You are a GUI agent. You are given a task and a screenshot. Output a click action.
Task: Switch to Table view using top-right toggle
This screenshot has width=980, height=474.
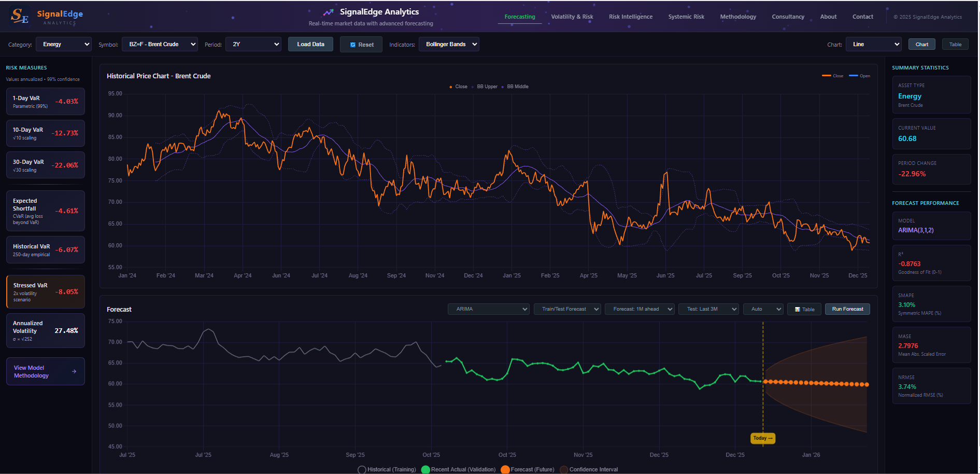point(955,44)
